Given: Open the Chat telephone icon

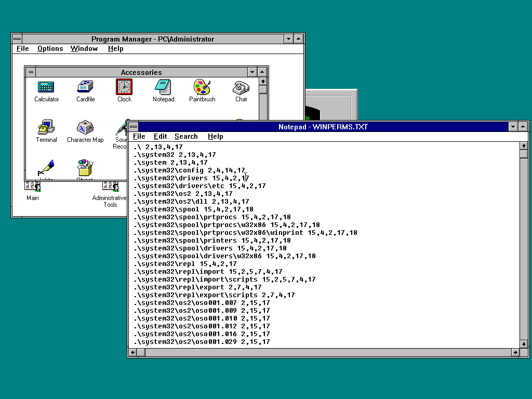Looking at the screenshot, I should pyautogui.click(x=241, y=87).
